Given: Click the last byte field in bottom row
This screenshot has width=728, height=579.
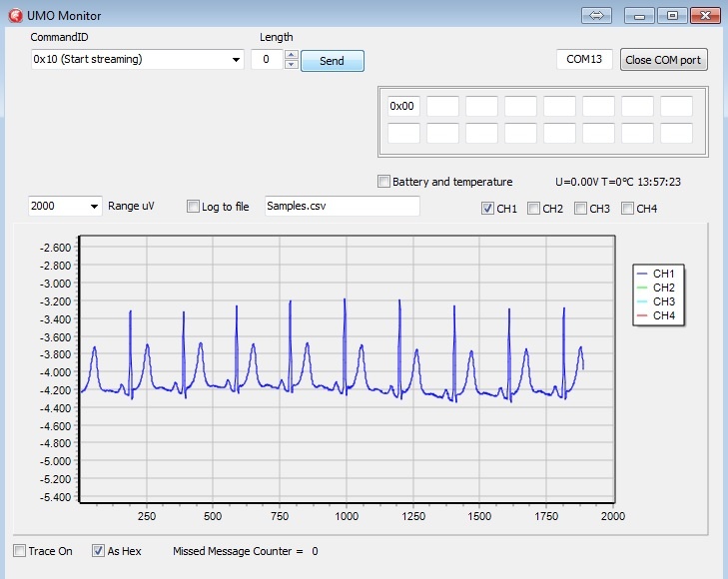Looking at the screenshot, I should click(x=676, y=133).
